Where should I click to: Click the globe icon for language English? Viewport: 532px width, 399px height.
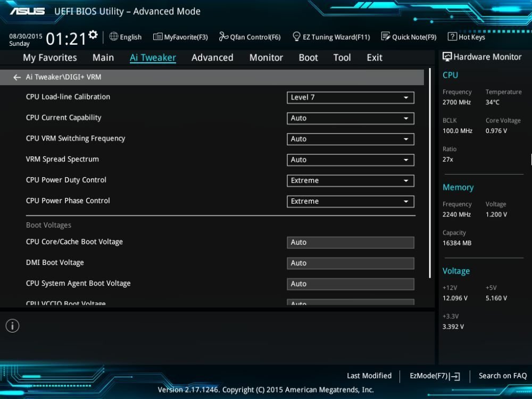pyautogui.click(x=114, y=36)
